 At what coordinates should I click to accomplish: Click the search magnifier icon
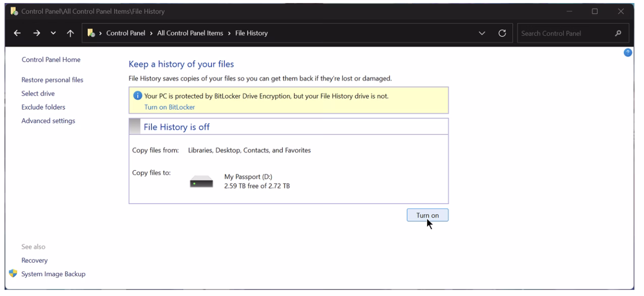click(618, 34)
